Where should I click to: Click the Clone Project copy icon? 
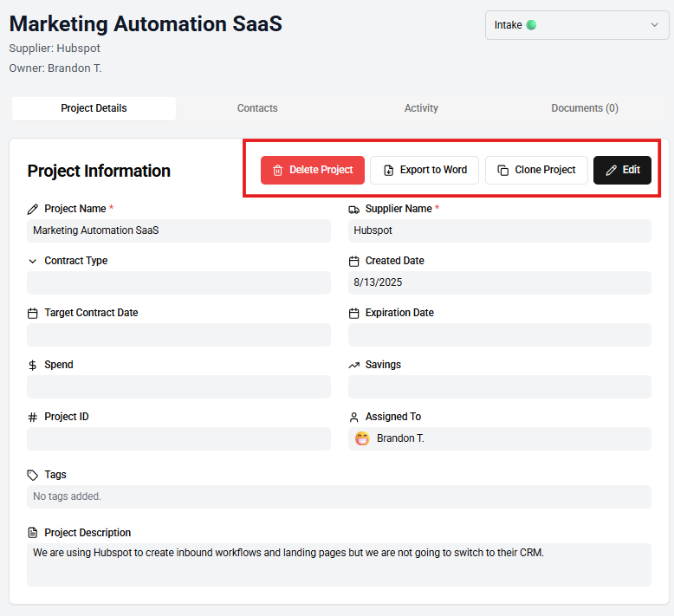point(503,171)
